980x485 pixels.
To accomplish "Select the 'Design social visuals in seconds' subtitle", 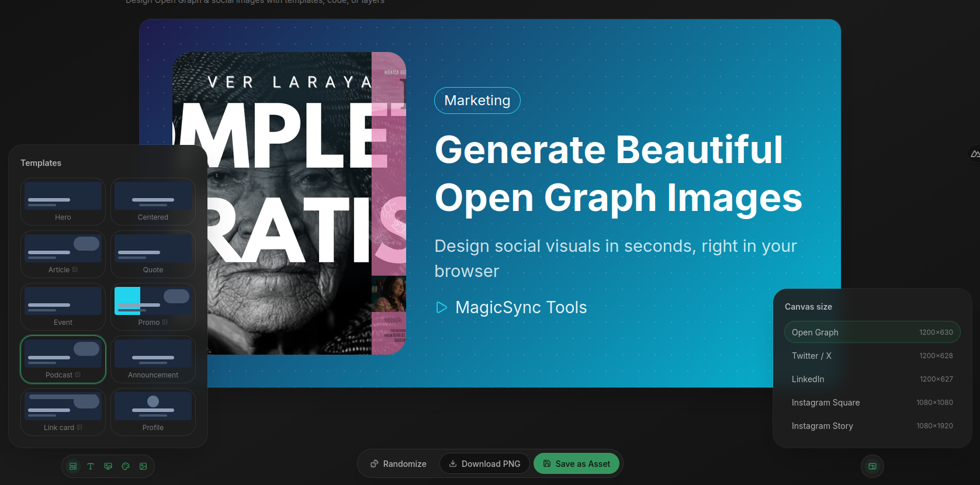I will click(x=616, y=258).
